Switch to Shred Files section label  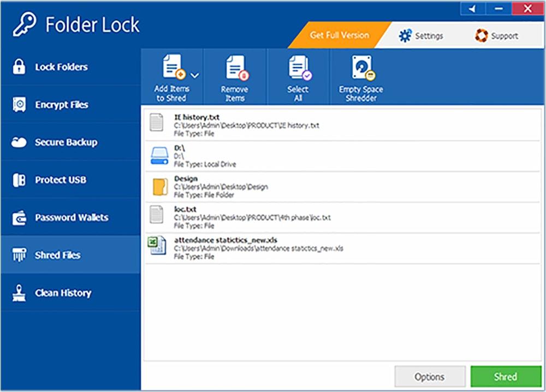pos(57,255)
